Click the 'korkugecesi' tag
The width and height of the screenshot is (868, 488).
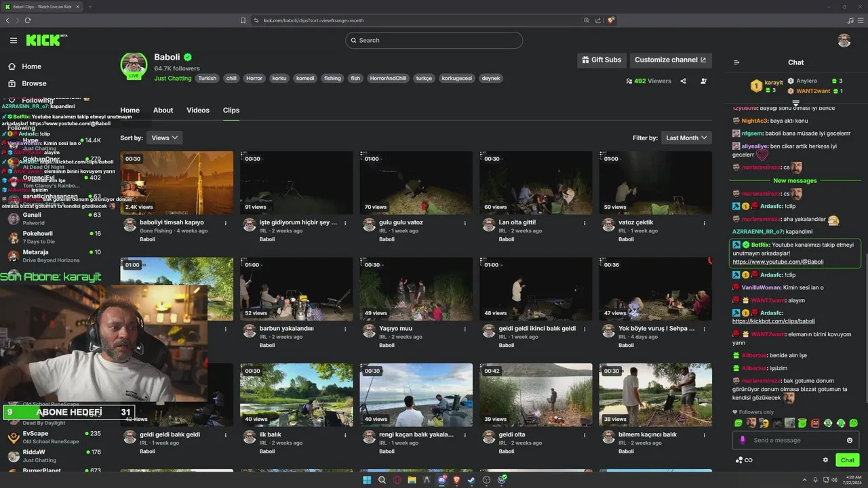pos(456,79)
